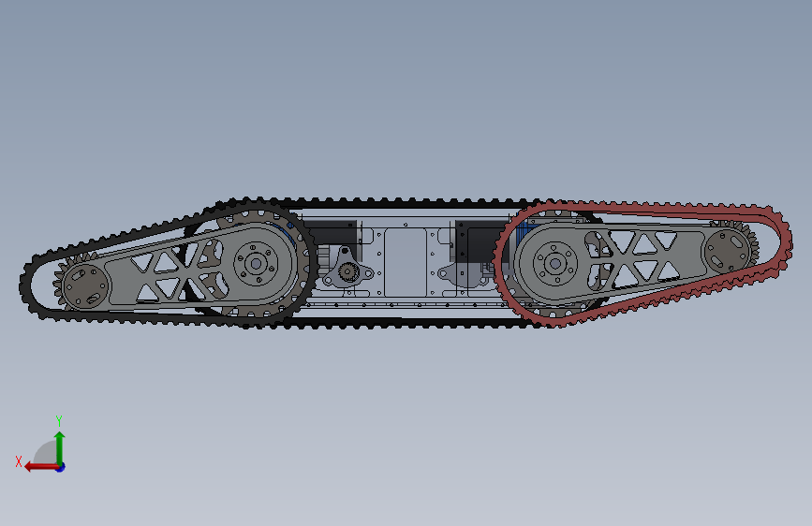This screenshot has width=812, height=526.
Task: Click the red X axis arrow on the triad
Action: coord(41,467)
